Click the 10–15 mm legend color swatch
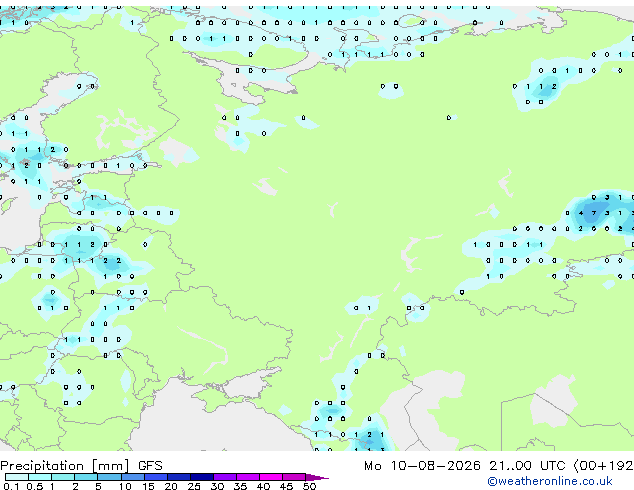This screenshot has height=490, width=634. (133, 477)
